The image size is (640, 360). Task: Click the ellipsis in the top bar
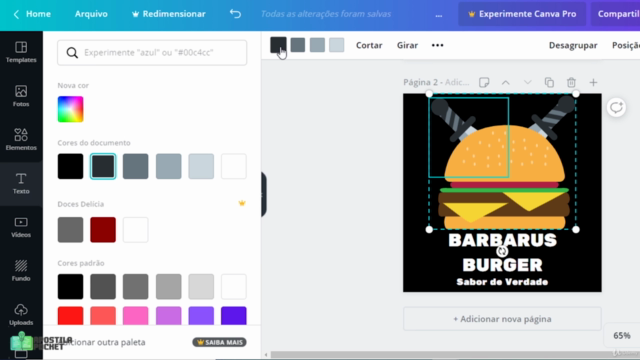tap(439, 15)
